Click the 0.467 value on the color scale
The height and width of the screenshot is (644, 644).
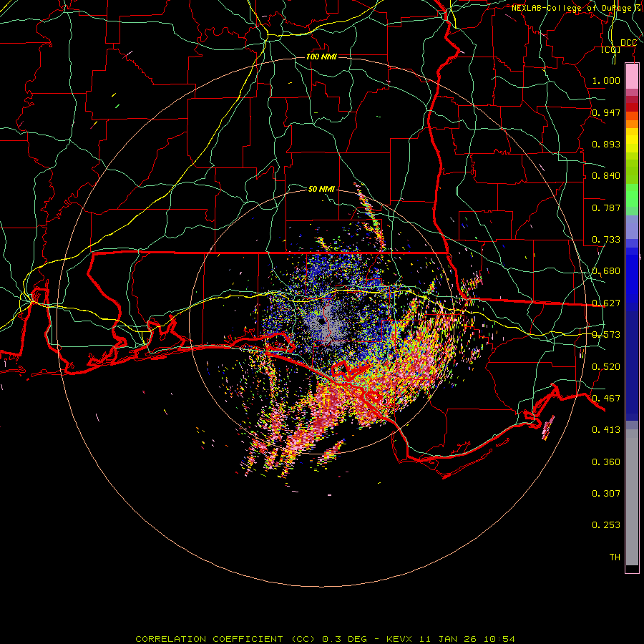tap(606, 399)
